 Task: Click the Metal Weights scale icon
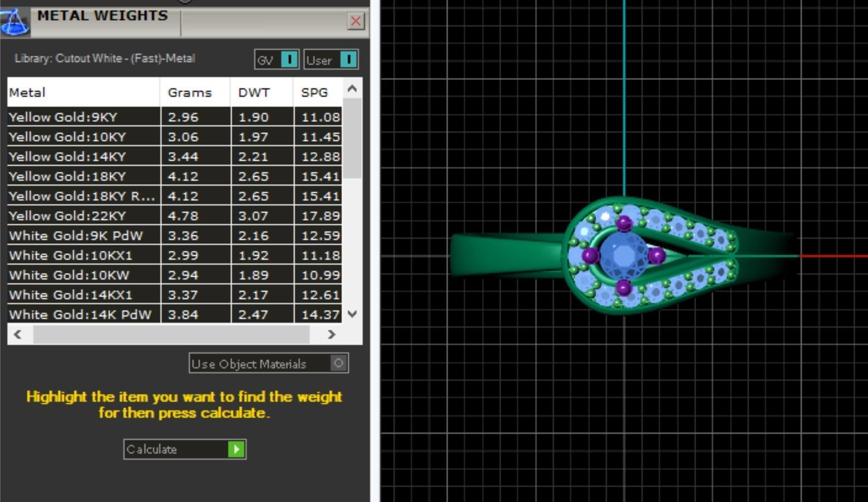pos(15,22)
